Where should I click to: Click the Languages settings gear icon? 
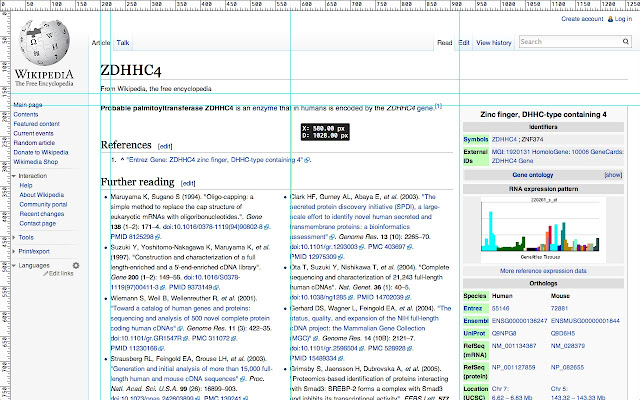point(75,265)
